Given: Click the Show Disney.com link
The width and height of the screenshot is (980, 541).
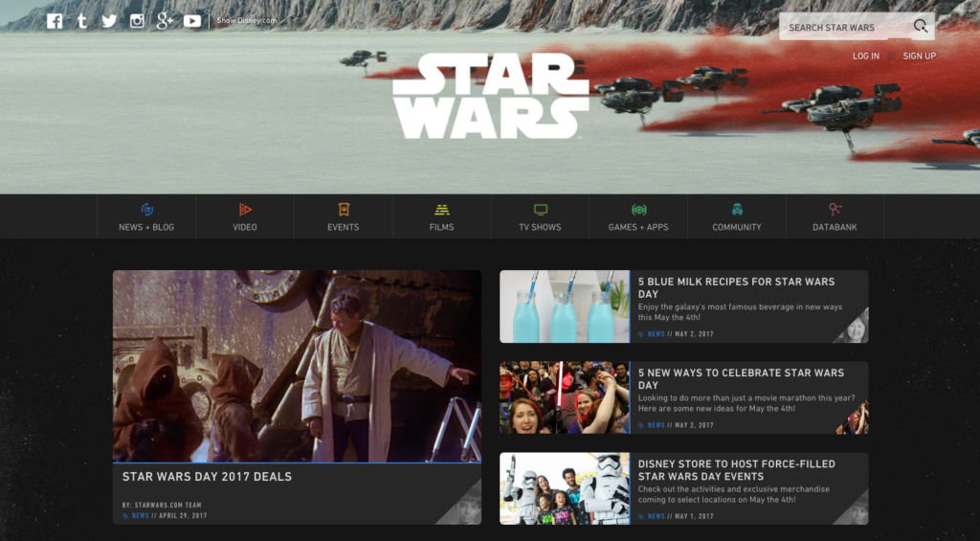Looking at the screenshot, I should point(246,21).
